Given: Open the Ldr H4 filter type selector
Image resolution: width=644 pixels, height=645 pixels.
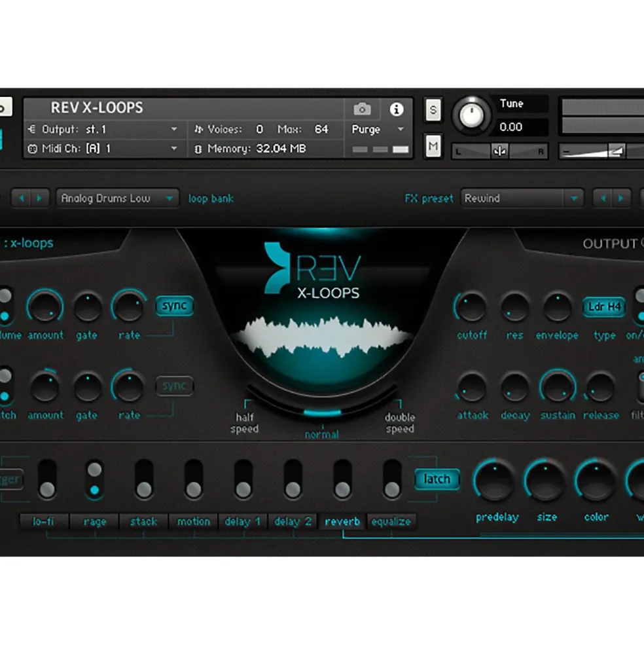Looking at the screenshot, I should pos(604,307).
